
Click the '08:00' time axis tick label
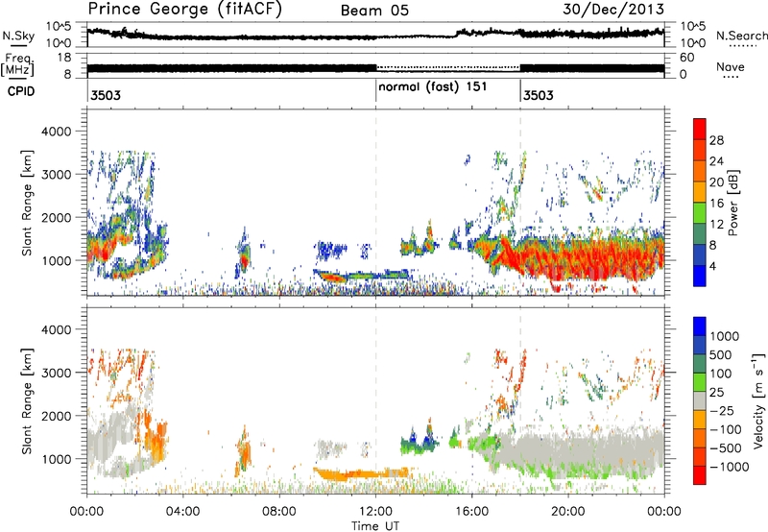[279, 512]
